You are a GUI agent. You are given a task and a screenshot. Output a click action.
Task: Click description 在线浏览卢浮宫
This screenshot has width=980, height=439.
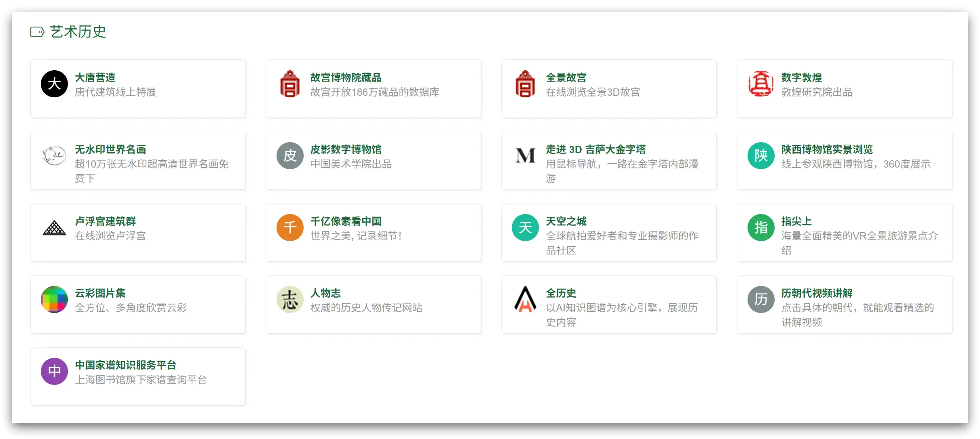coord(110,236)
